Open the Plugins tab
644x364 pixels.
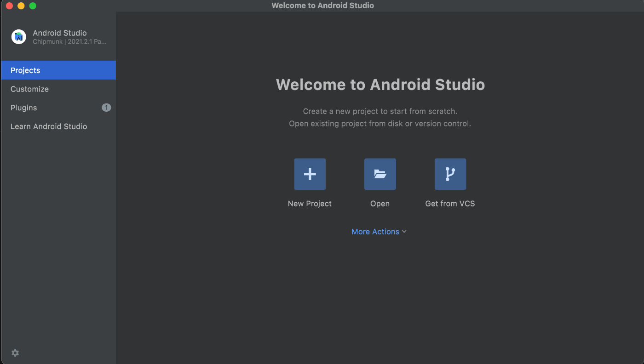tap(58, 108)
